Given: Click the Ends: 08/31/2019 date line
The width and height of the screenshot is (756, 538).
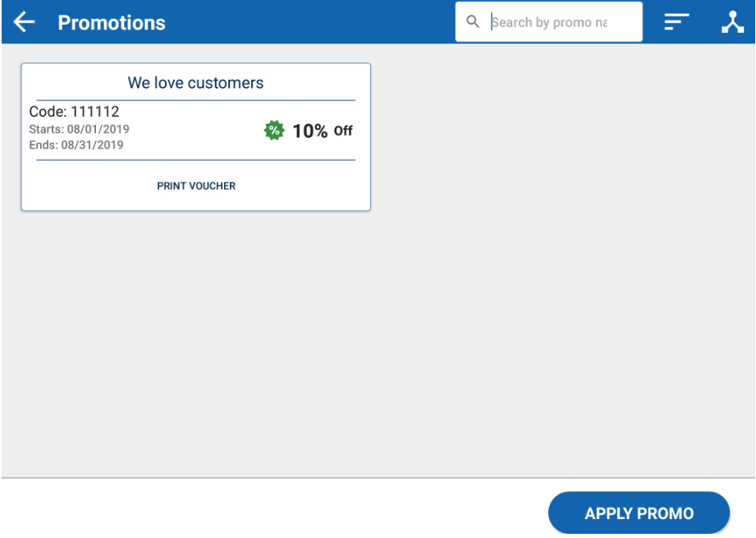Looking at the screenshot, I should [x=76, y=145].
